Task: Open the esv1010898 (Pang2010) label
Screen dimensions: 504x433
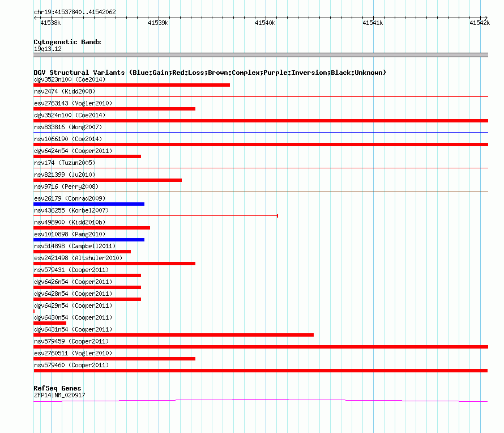Action: 70,234
